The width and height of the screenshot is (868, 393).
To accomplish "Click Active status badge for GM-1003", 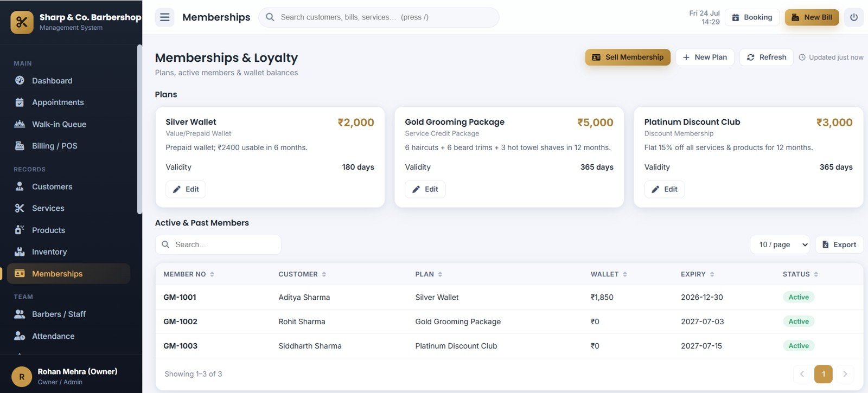I will click(x=799, y=346).
